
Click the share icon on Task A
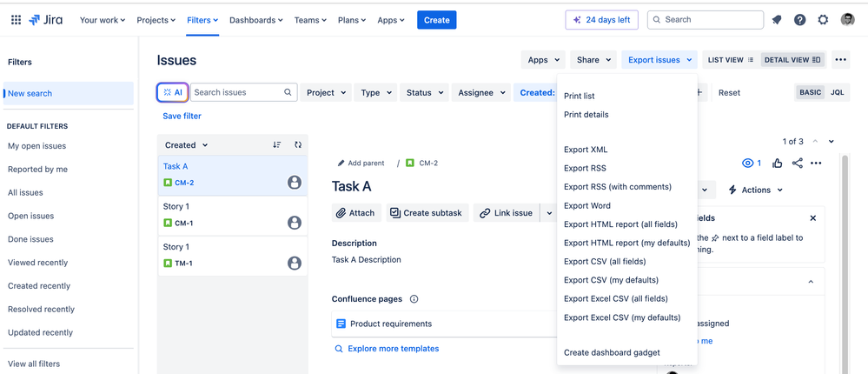[797, 163]
